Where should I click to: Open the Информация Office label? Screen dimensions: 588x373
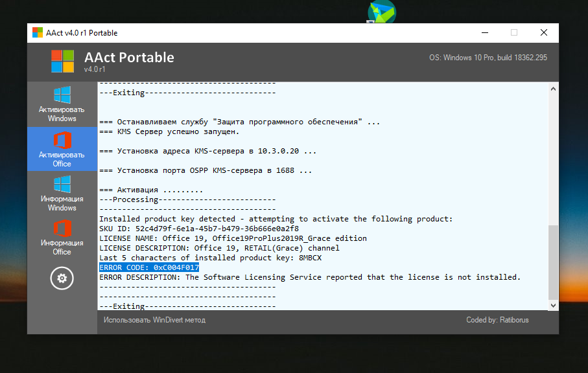pos(62,247)
